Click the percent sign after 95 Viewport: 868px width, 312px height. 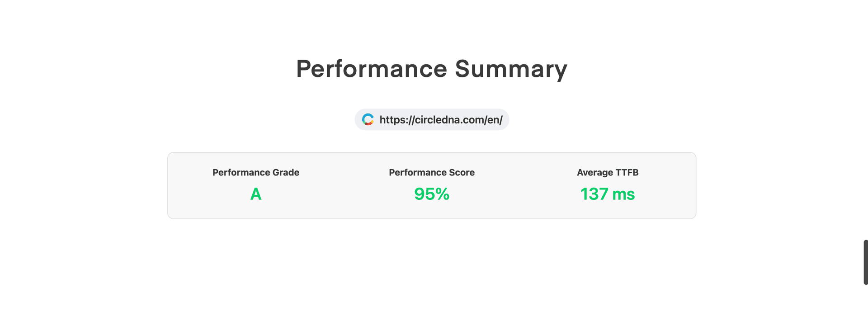click(x=443, y=194)
